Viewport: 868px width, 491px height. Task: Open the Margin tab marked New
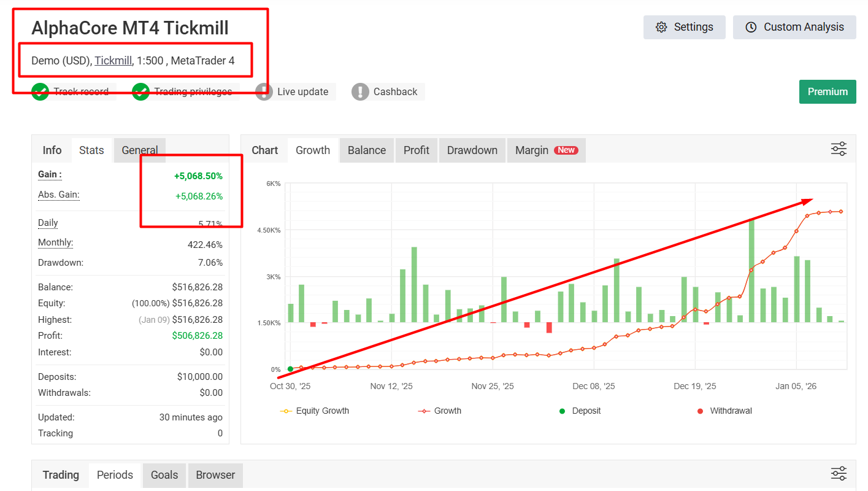547,150
